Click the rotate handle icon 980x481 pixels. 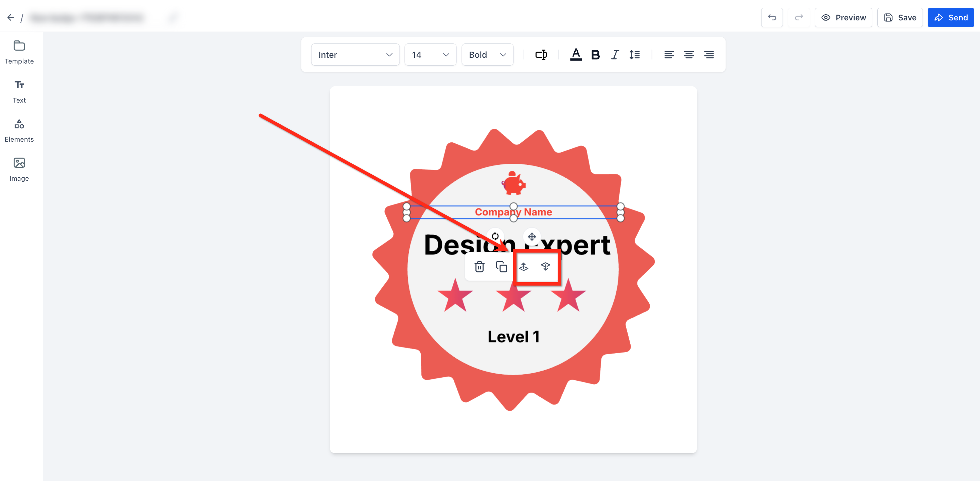point(495,236)
